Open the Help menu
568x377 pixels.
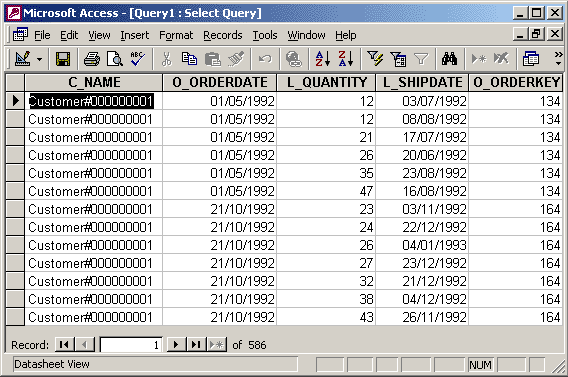346,35
